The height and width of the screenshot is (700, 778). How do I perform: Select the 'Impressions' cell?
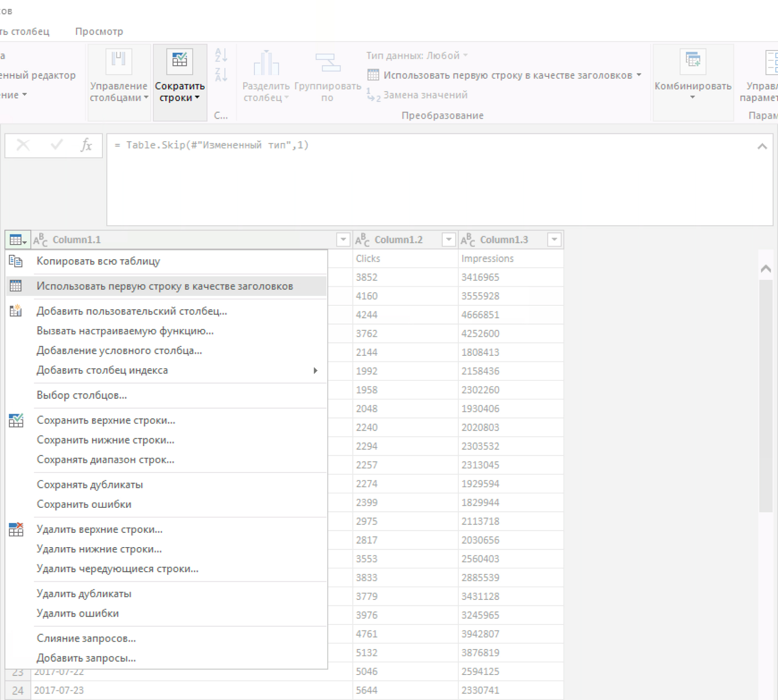click(x=511, y=259)
